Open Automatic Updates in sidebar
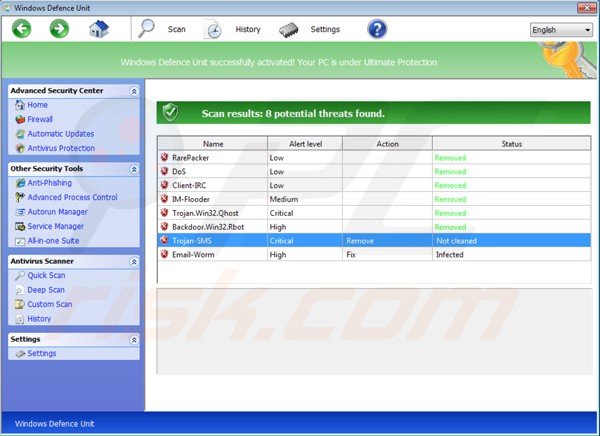This screenshot has width=600, height=436. pyautogui.click(x=60, y=133)
